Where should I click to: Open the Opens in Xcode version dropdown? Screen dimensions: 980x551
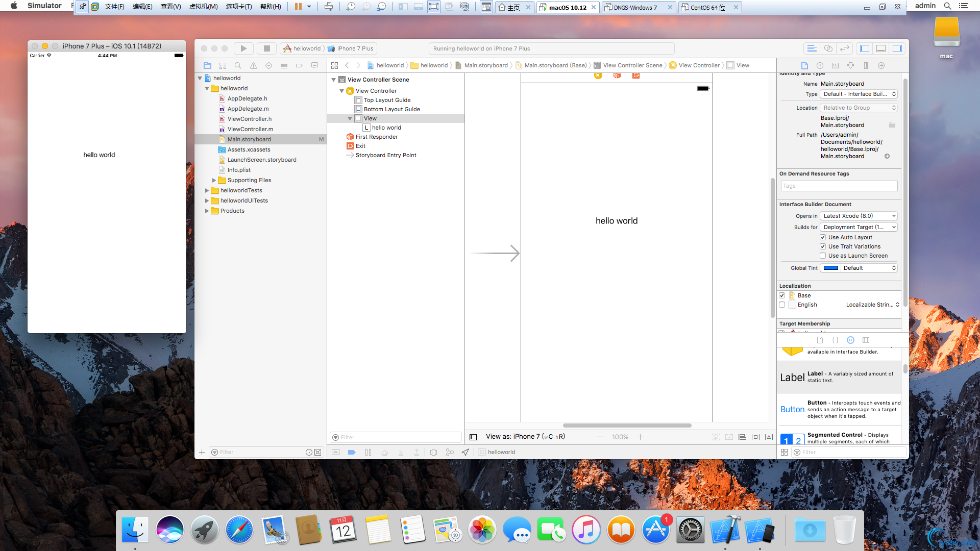[859, 216]
